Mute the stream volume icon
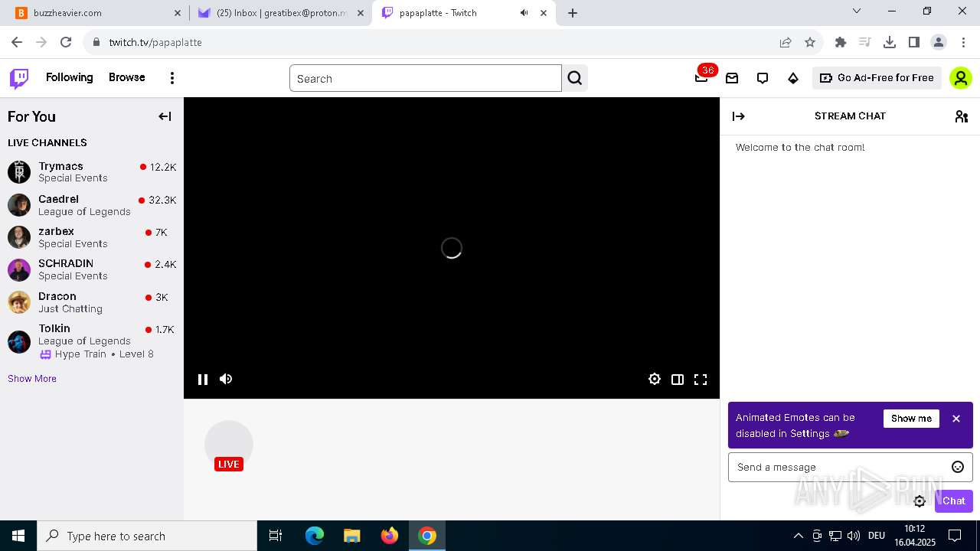Screen dimensions: 980x551 pyautogui.click(x=226, y=379)
